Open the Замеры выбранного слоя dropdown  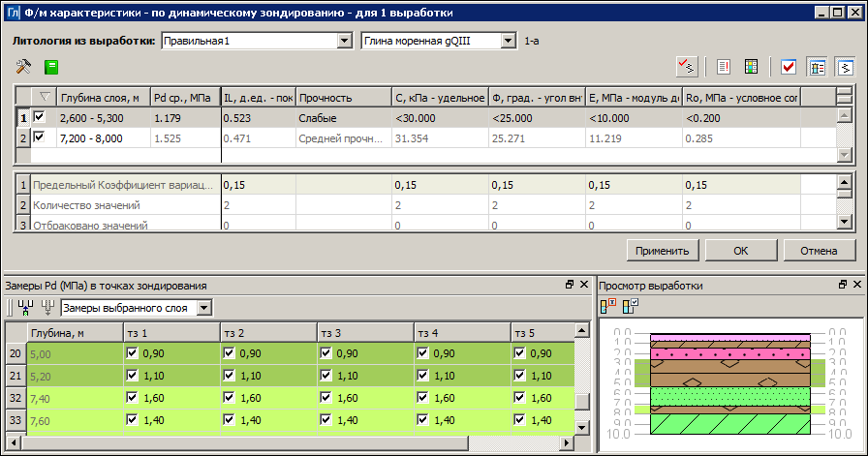(x=204, y=308)
